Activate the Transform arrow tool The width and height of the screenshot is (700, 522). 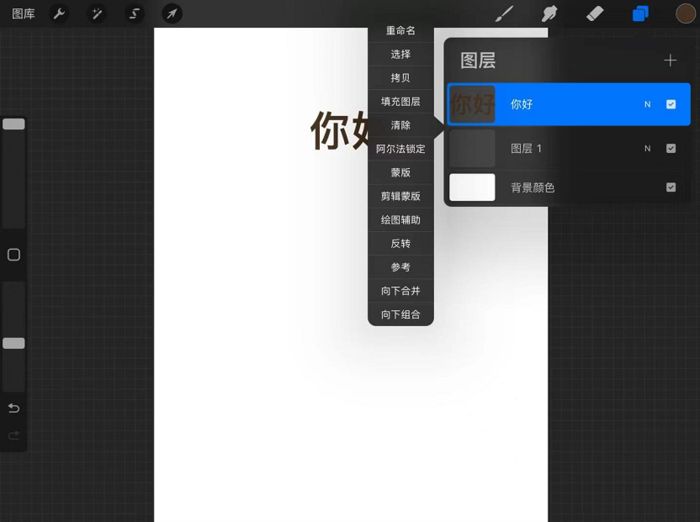coord(172,14)
